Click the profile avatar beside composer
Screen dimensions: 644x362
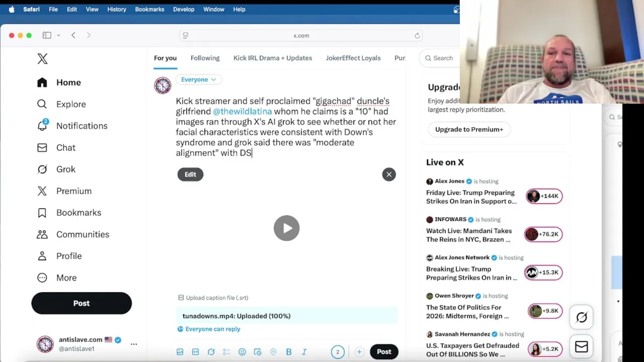(x=163, y=85)
